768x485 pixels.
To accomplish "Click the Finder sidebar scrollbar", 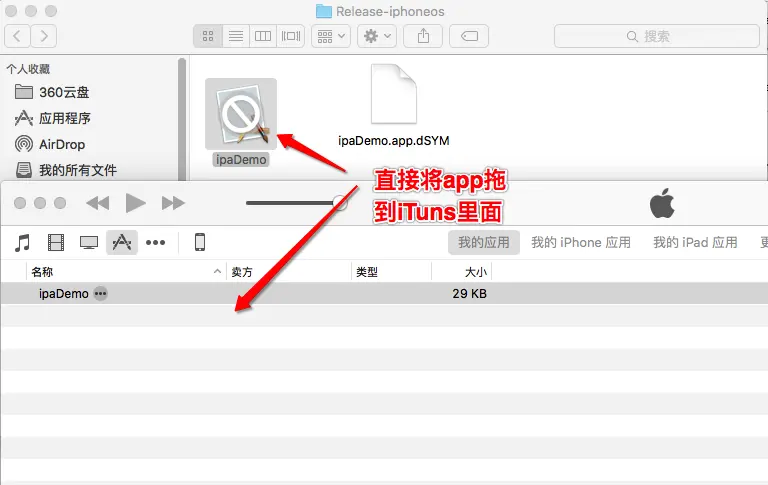I will click(182, 119).
